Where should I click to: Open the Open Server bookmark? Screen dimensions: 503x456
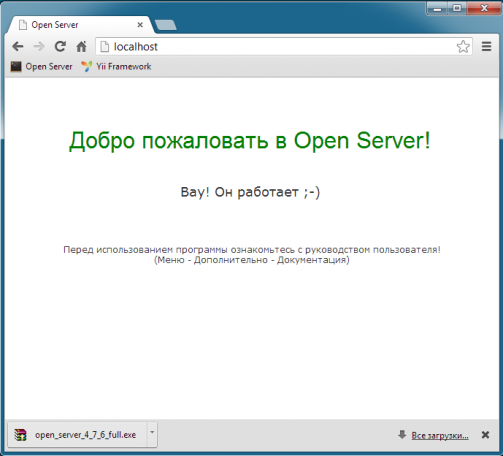pyautogui.click(x=41, y=67)
